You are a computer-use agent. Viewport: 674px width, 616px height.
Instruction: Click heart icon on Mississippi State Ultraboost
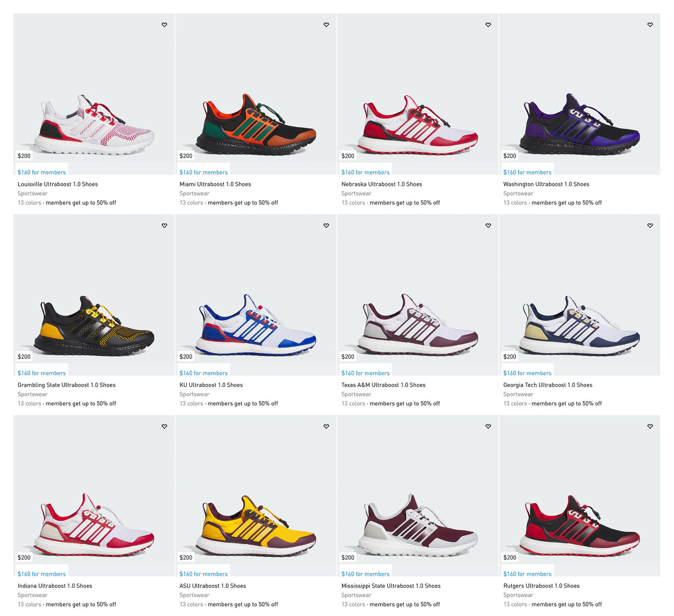pos(488,426)
